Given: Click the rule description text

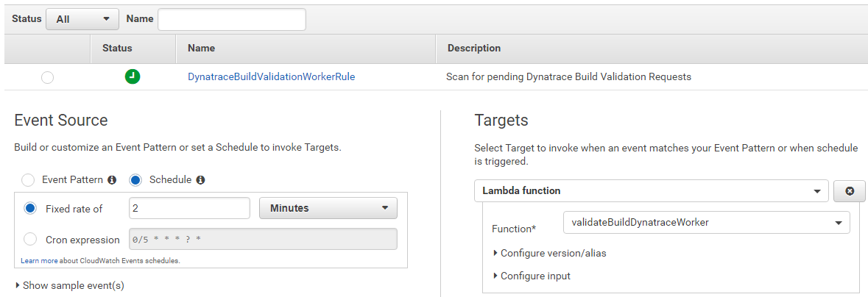Looking at the screenshot, I should click(568, 77).
